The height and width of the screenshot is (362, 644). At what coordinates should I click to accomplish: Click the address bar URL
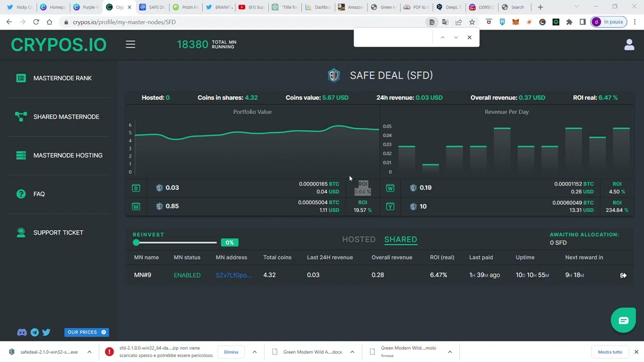pos(124,22)
